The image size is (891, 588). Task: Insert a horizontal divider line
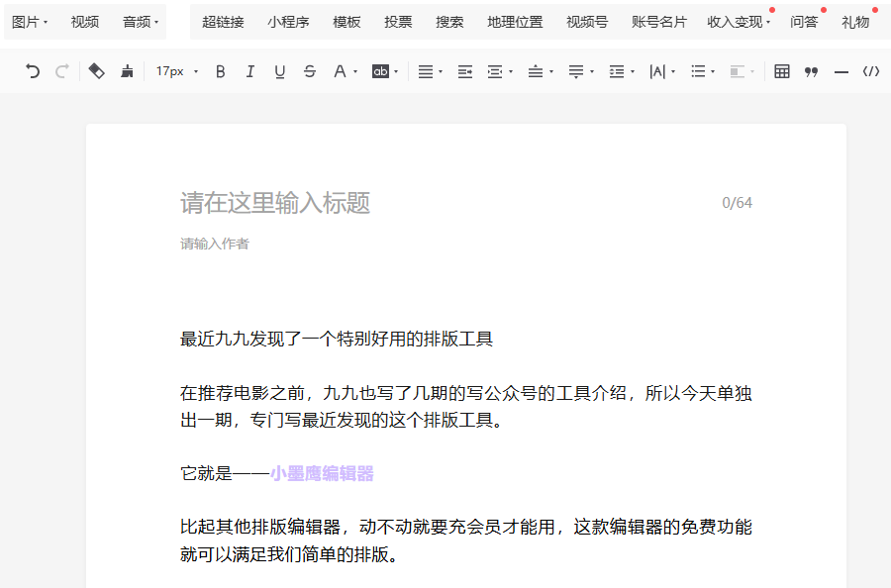[x=841, y=71]
